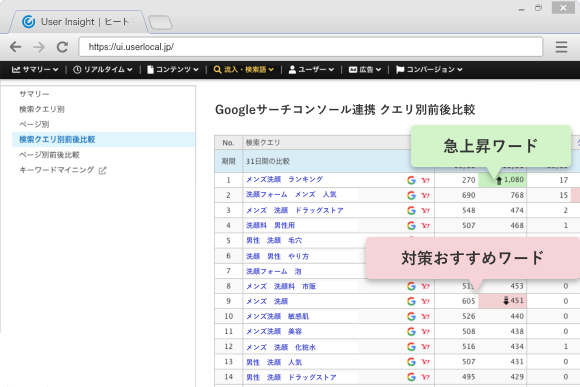This screenshot has width=580, height=387.
Task: Click Google icon in row 3
Action: (411, 210)
